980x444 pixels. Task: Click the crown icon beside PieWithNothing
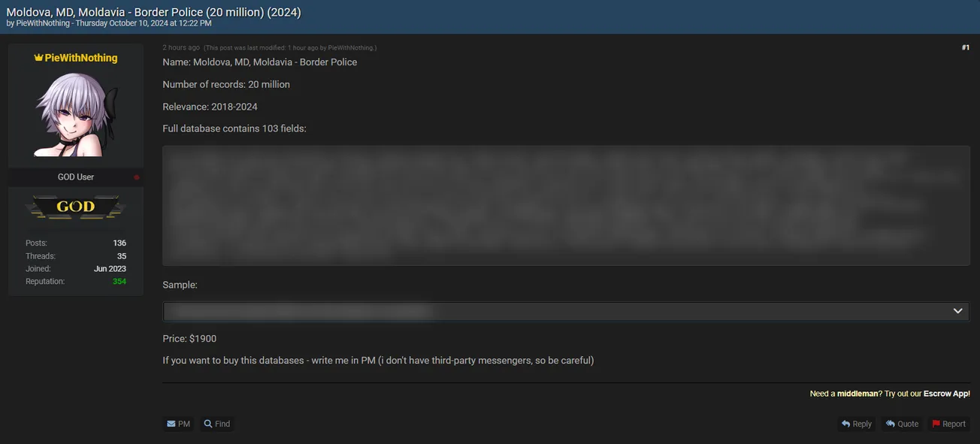point(38,58)
